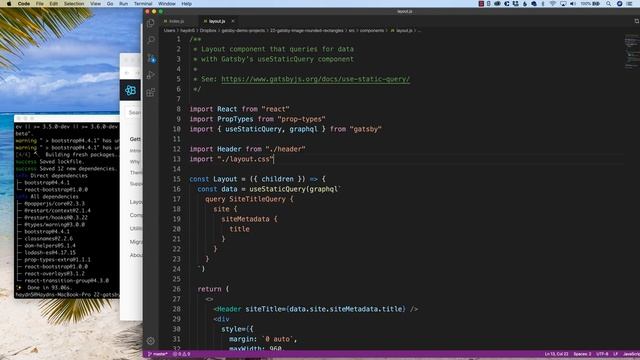Click the React Bootstrap logo in browser window

tap(130, 90)
